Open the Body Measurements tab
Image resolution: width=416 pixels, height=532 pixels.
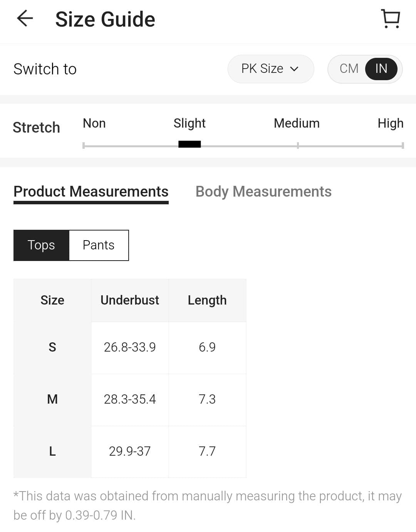263,192
